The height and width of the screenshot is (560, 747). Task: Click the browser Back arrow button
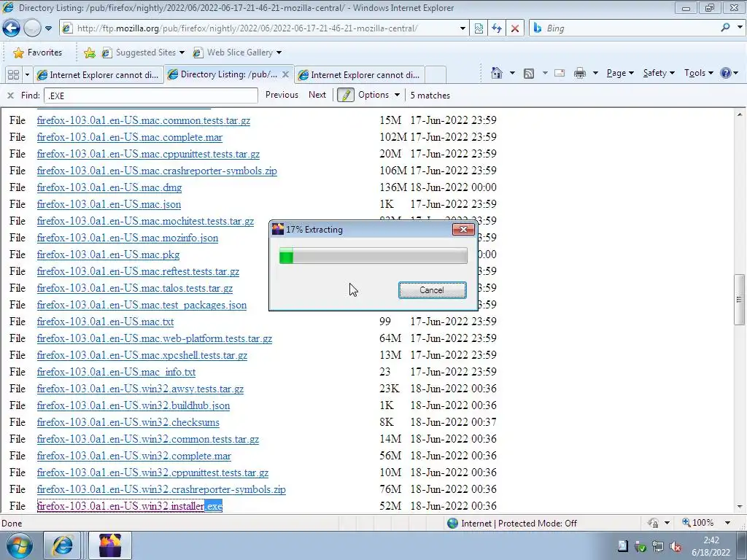pos(11,28)
